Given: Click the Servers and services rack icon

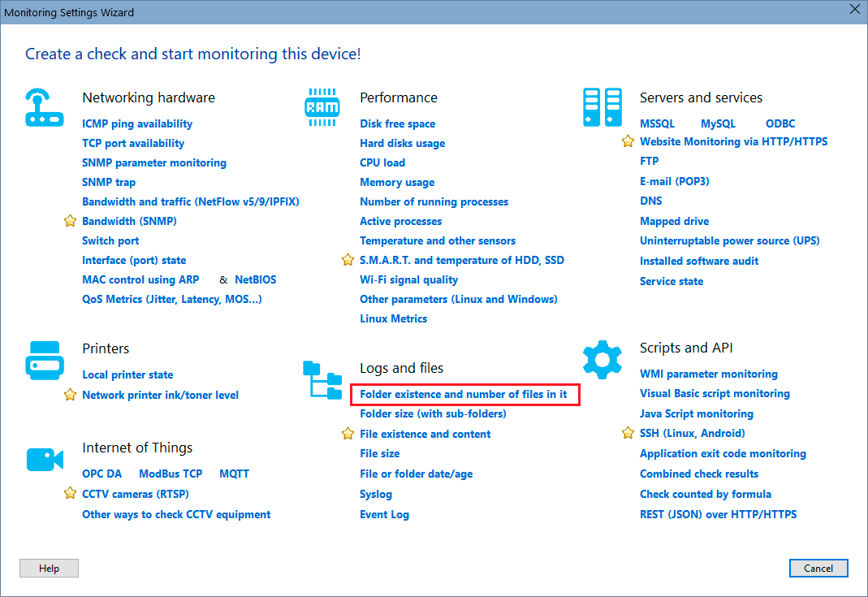Looking at the screenshot, I should coord(602,106).
